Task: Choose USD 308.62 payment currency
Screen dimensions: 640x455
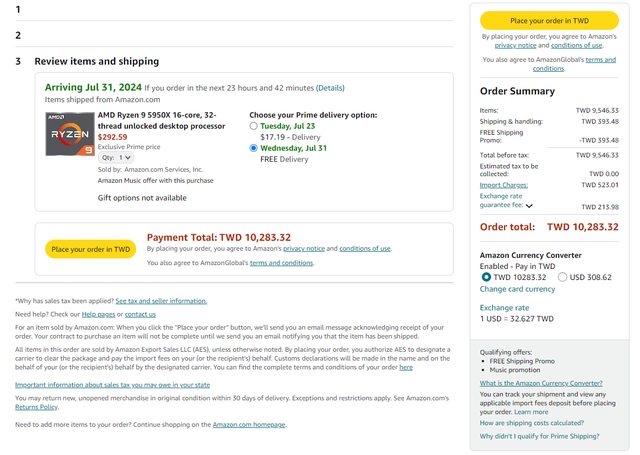Action: (562, 276)
